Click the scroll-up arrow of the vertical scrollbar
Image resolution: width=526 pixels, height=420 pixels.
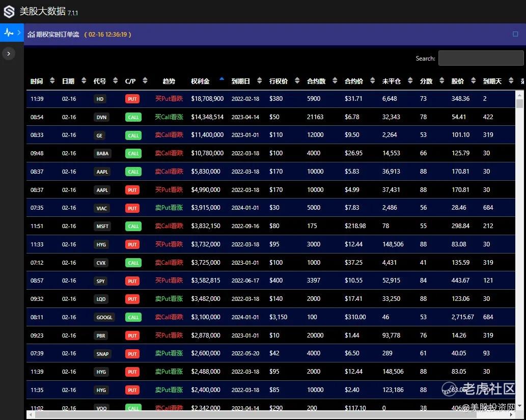[x=519, y=95]
